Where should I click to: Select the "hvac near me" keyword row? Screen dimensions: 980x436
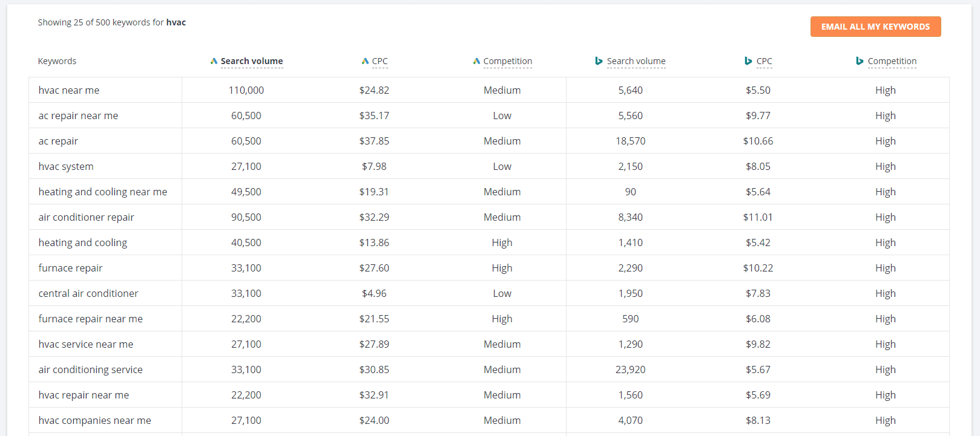[x=69, y=90]
